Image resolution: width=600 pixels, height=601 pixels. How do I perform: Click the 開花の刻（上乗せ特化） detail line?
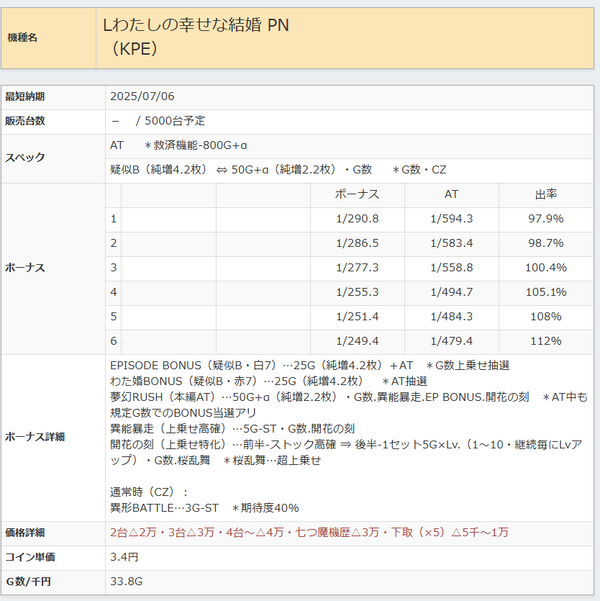pyautogui.click(x=346, y=452)
